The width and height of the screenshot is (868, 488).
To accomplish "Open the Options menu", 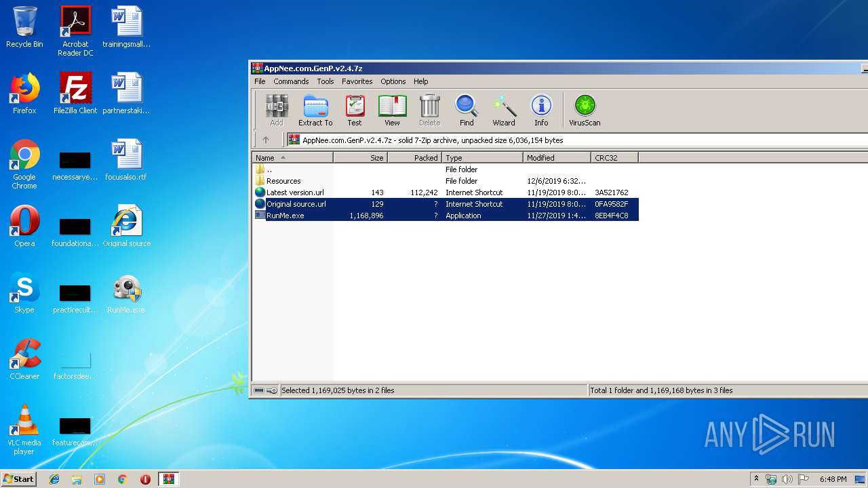I will (x=393, y=81).
